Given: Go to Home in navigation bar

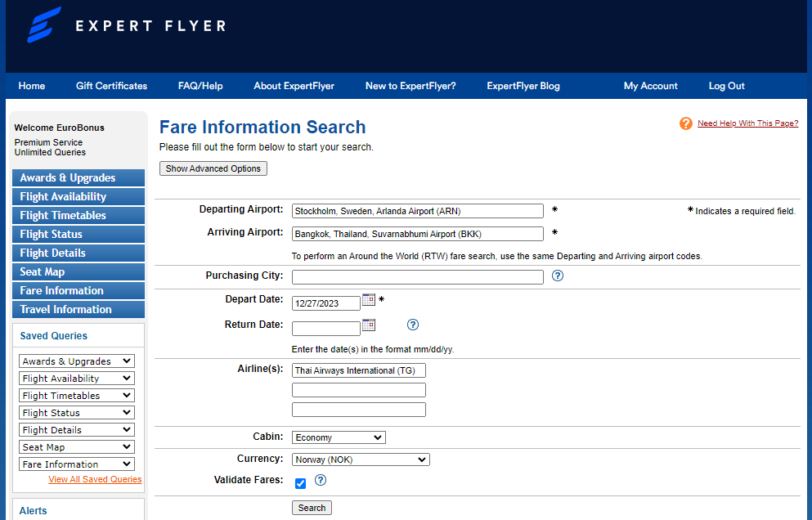Looking at the screenshot, I should pos(32,86).
